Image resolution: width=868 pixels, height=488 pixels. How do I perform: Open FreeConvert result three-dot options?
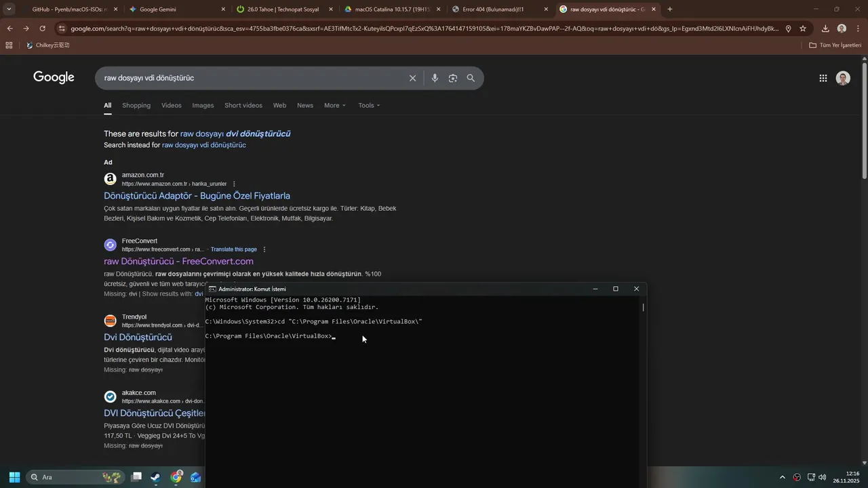(264, 249)
